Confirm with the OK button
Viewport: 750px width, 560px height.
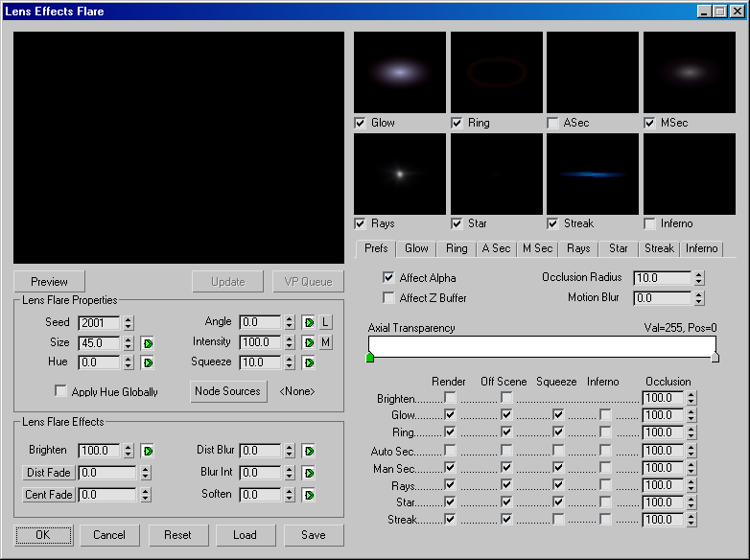[x=43, y=535]
